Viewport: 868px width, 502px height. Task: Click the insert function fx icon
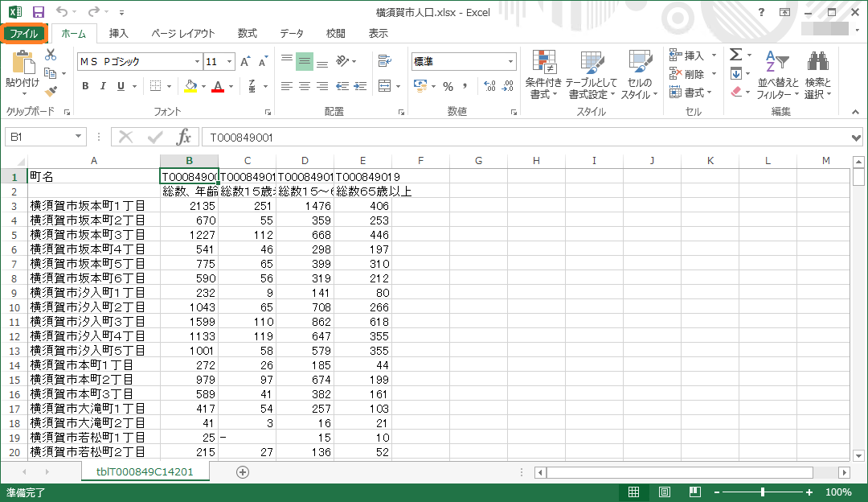pos(184,137)
